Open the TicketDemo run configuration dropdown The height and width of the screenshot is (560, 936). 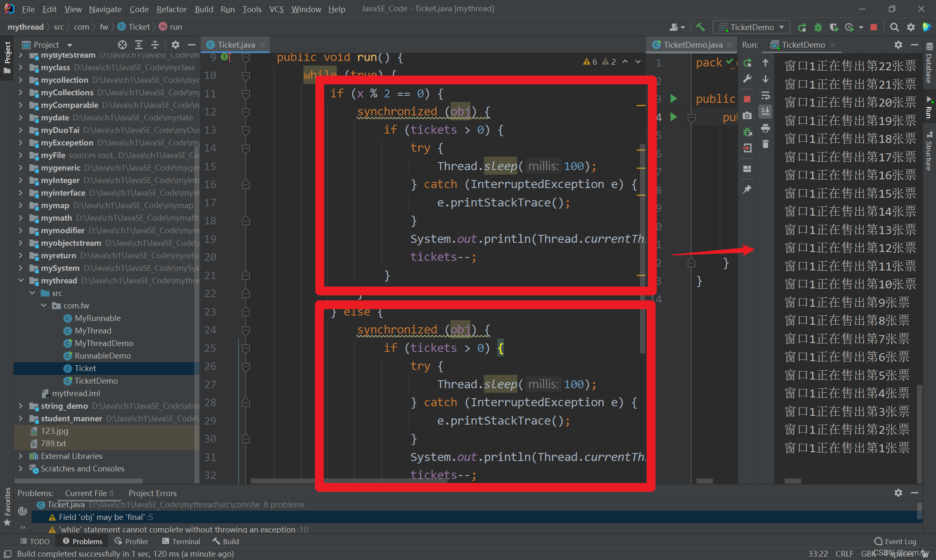click(751, 27)
